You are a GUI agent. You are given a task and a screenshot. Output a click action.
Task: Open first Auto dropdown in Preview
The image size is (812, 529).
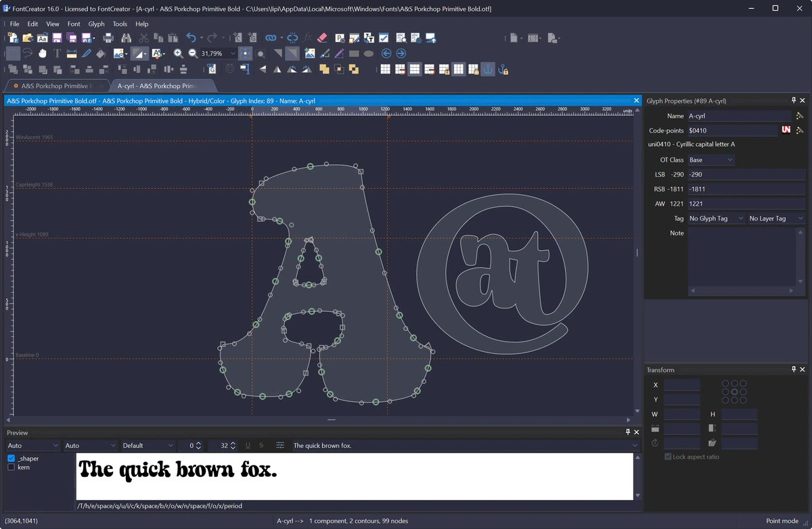coord(32,446)
